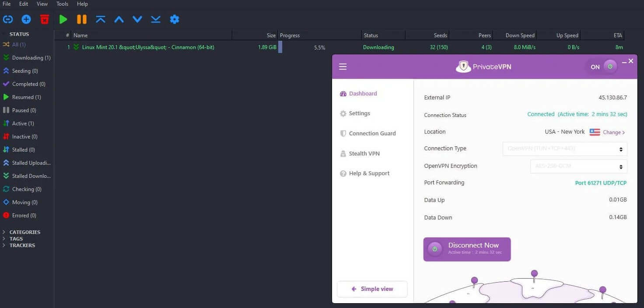
Task: Open the Edit menu
Action: (24, 4)
